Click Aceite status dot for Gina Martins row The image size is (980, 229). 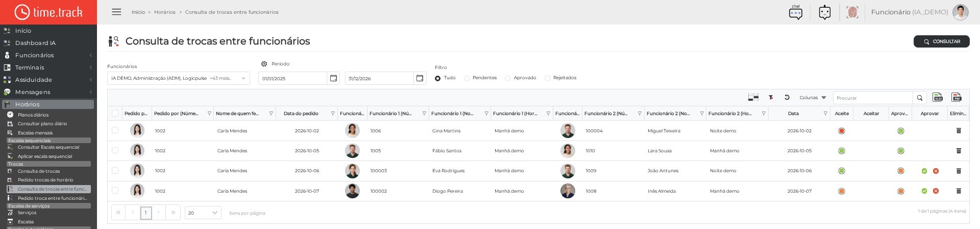pos(842,131)
